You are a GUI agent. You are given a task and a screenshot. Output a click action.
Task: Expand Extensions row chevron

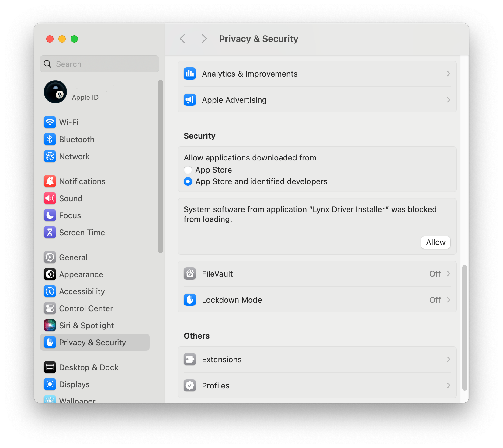(x=449, y=360)
